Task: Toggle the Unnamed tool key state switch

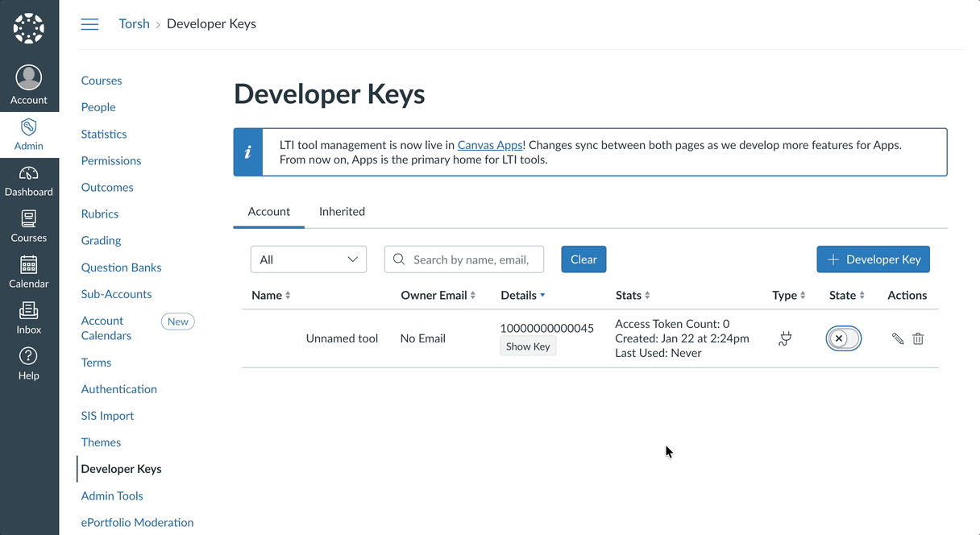Action: pyautogui.click(x=843, y=338)
